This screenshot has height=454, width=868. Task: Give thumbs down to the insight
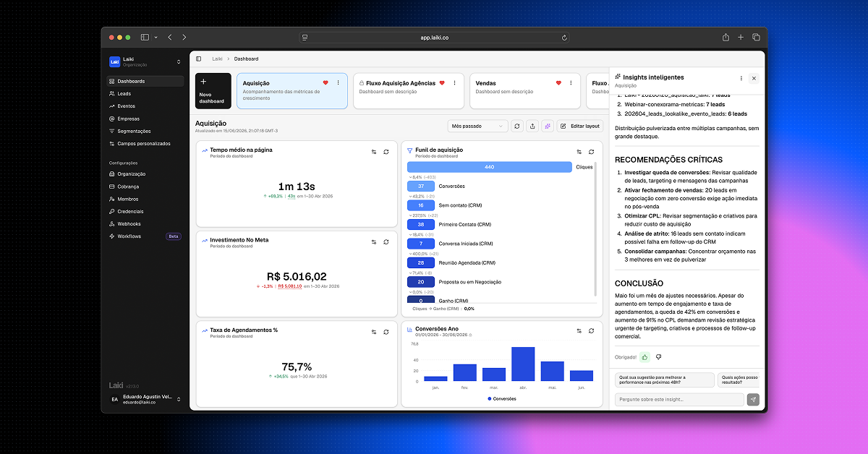(658, 356)
